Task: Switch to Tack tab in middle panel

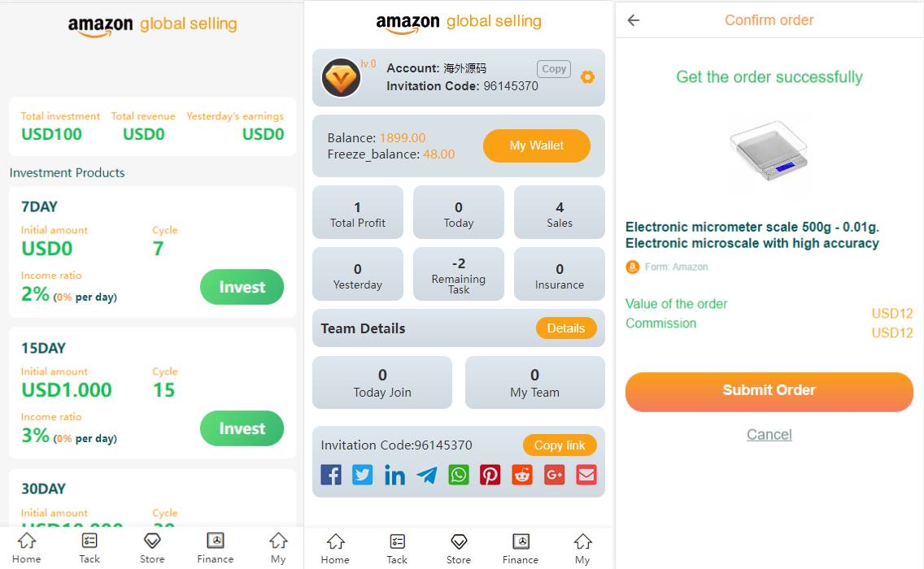Action: click(x=397, y=549)
